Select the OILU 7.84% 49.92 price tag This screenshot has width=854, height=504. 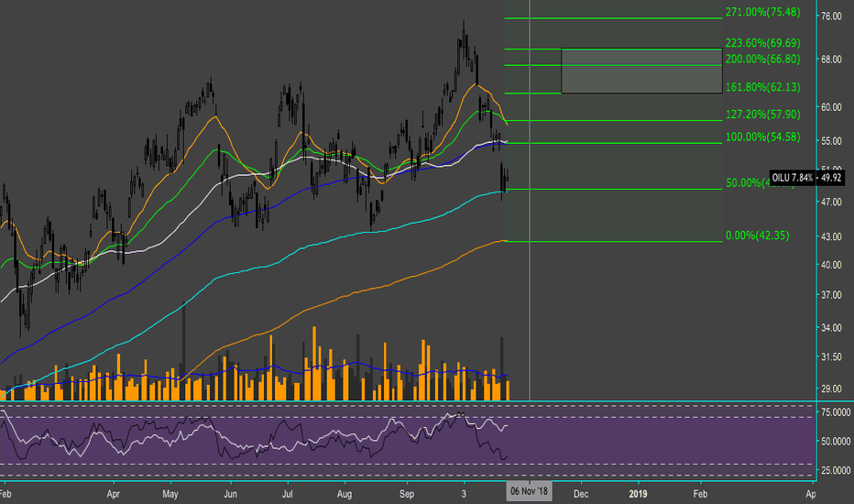807,178
